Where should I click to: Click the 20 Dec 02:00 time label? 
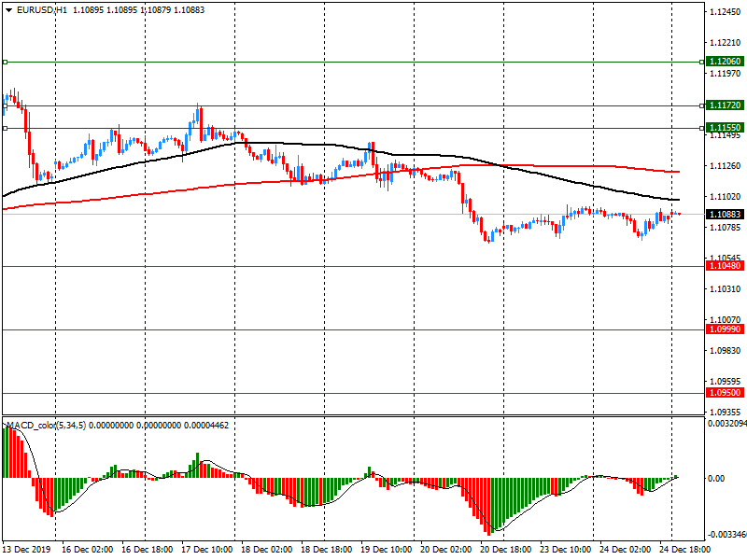tap(447, 551)
